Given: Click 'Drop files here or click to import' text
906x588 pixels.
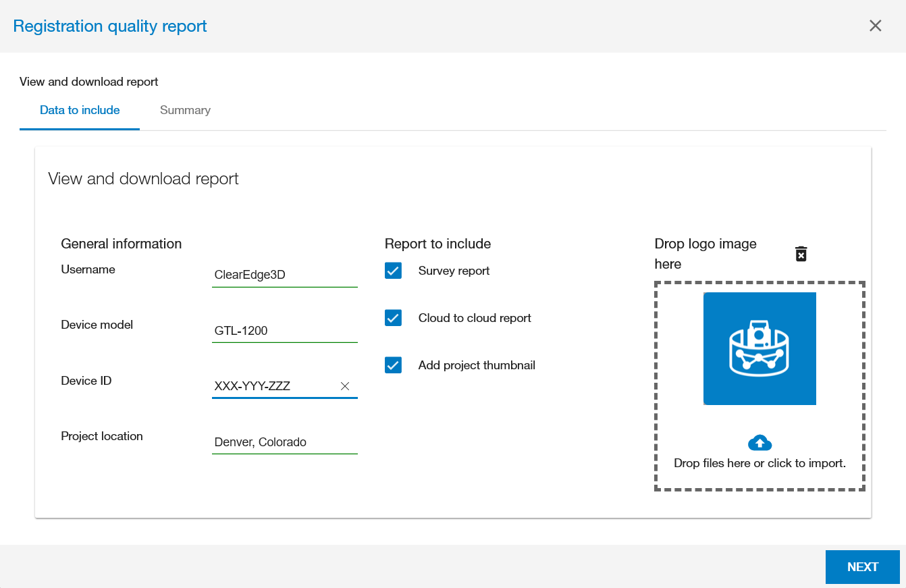Looking at the screenshot, I should pyautogui.click(x=760, y=463).
